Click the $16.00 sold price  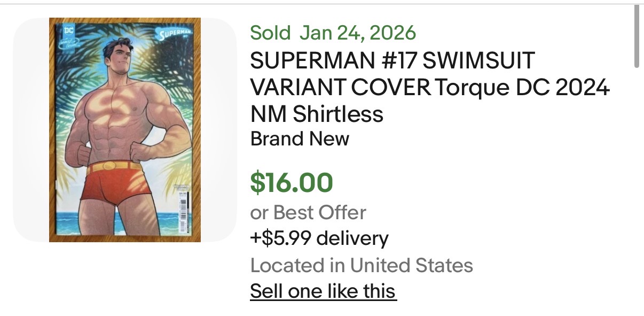pyautogui.click(x=292, y=182)
